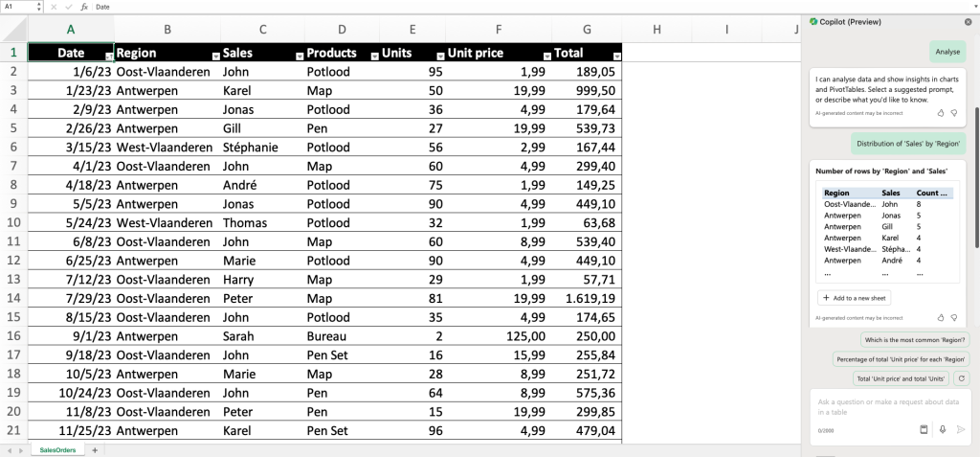Click 'Add to a new sheet' button
The width and height of the screenshot is (980, 457).
click(x=854, y=298)
